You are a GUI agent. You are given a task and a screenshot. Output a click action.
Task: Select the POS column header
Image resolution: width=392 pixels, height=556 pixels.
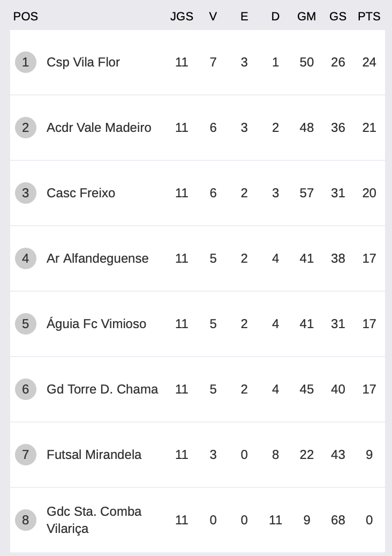pyautogui.click(x=26, y=16)
